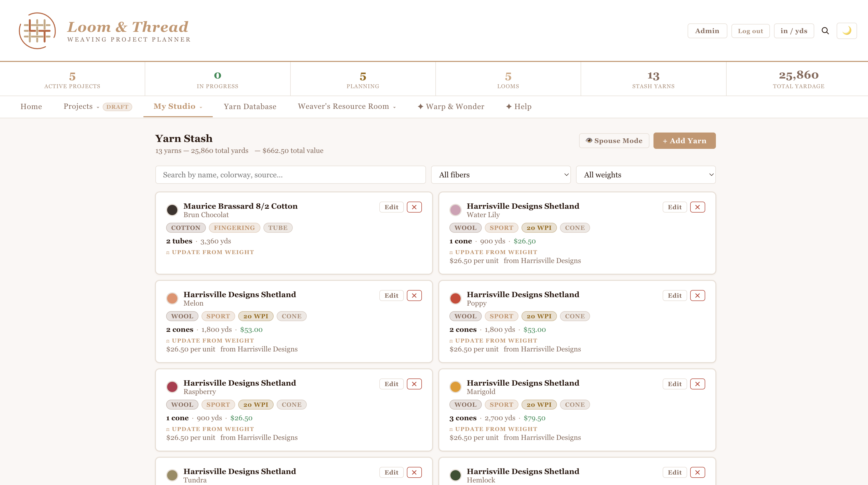Click the Melon color swatch
This screenshot has width=868, height=485.
coord(172,298)
